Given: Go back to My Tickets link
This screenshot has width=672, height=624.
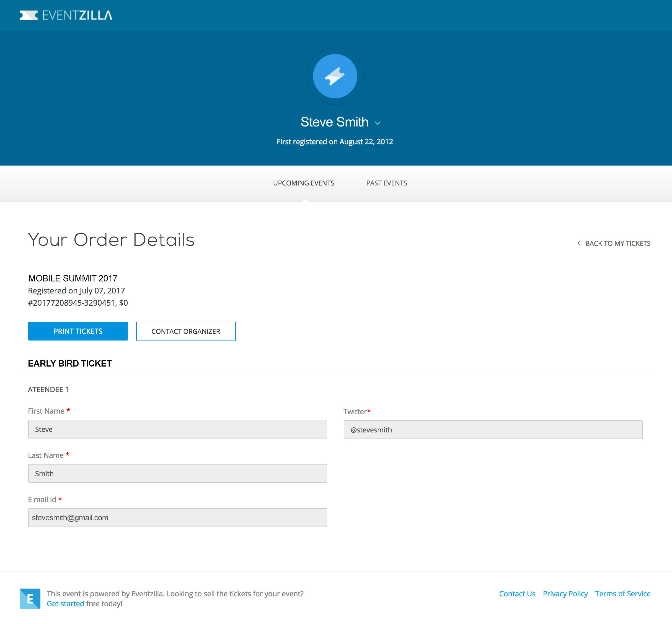Looking at the screenshot, I should click(617, 243).
